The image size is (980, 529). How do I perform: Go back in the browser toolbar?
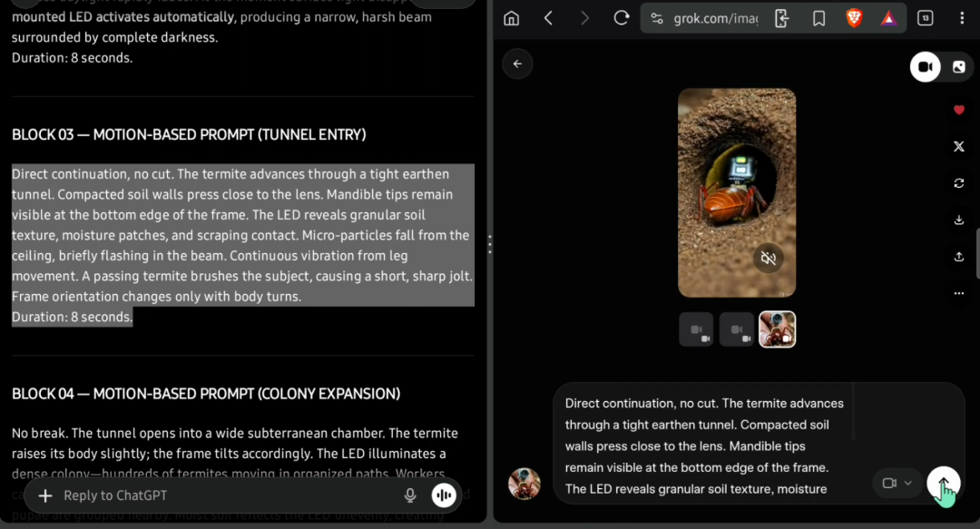click(548, 18)
